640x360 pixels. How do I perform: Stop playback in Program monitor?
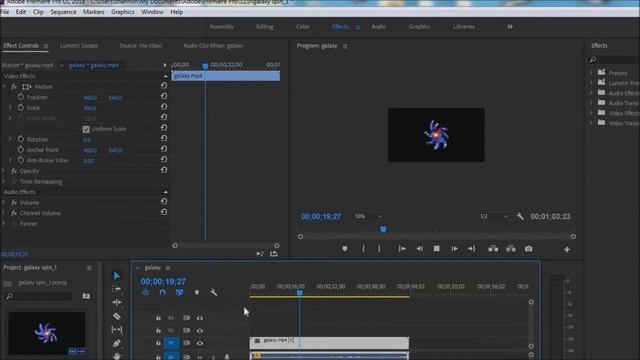click(x=436, y=249)
